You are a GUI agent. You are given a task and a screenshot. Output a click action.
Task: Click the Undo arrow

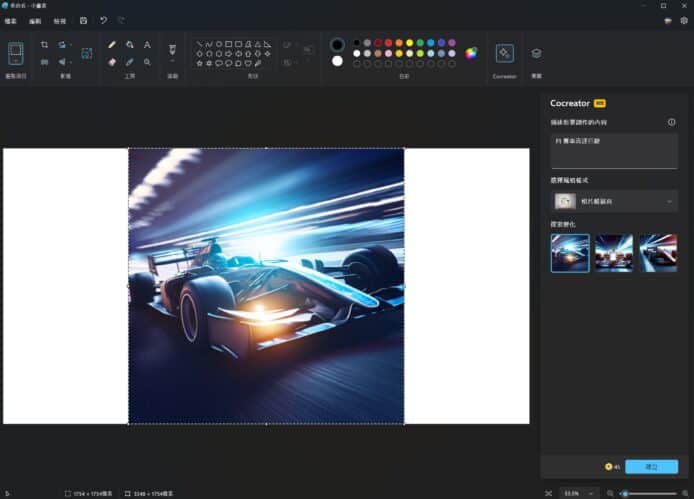[103, 20]
